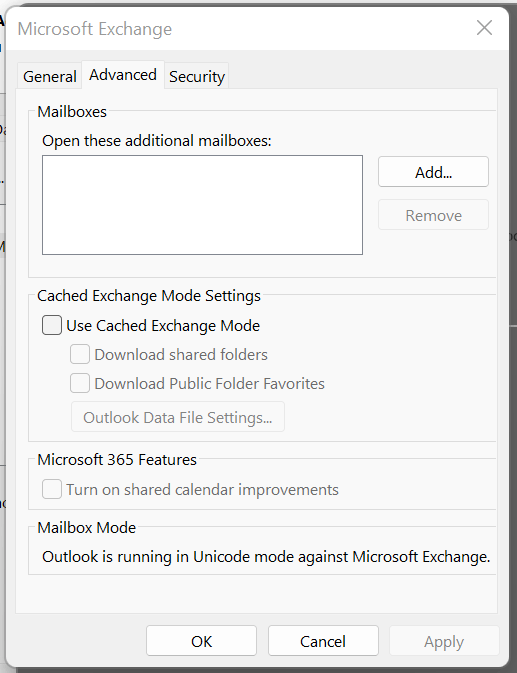The width and height of the screenshot is (517, 673).
Task: Click inside the additional mailboxes list box
Action: [202, 205]
